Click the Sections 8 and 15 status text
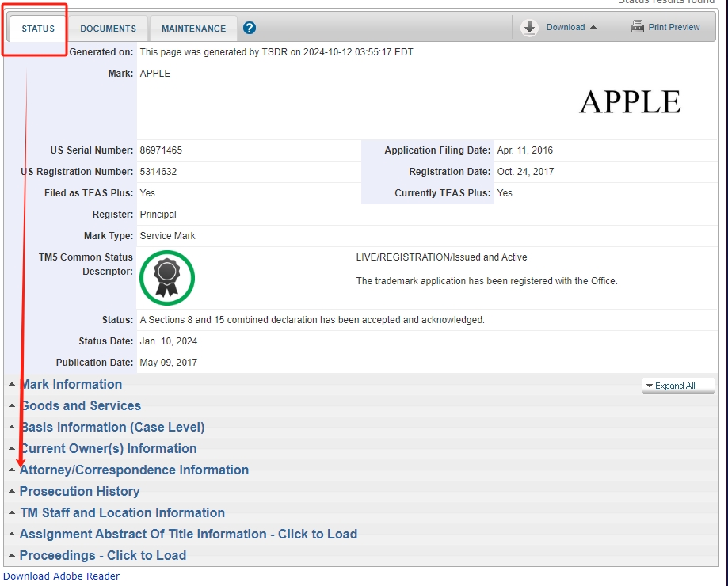The width and height of the screenshot is (728, 586). [x=312, y=320]
